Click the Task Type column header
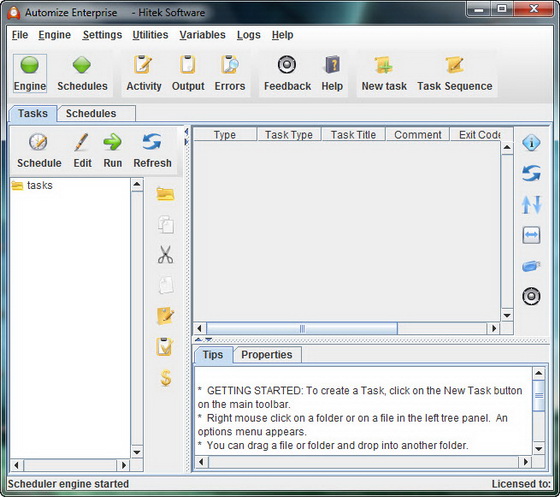Screen dimensions: 560x497 point(289,135)
